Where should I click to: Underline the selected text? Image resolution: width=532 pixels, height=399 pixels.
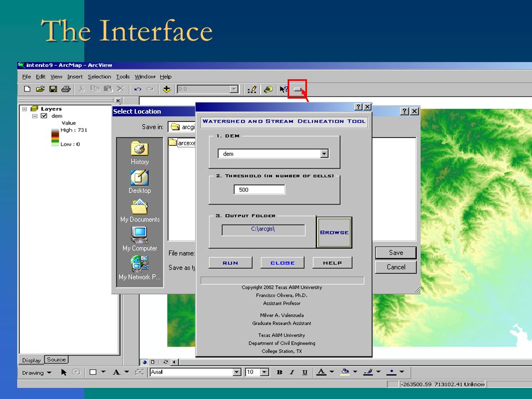point(305,372)
